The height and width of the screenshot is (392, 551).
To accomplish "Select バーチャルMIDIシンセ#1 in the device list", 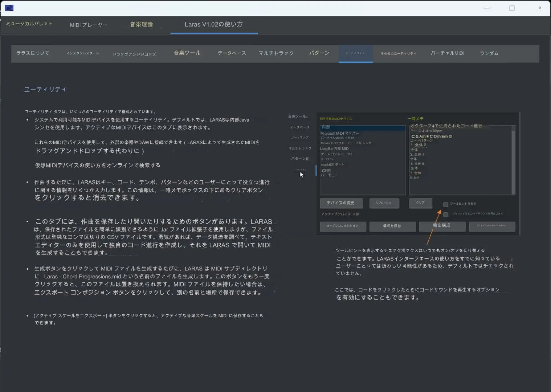I will (338, 138).
